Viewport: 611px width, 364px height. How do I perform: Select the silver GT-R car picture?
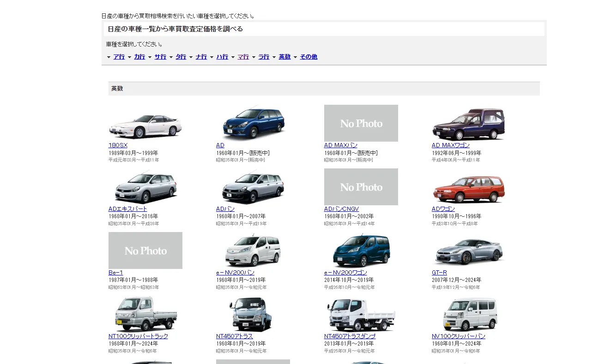469,251
